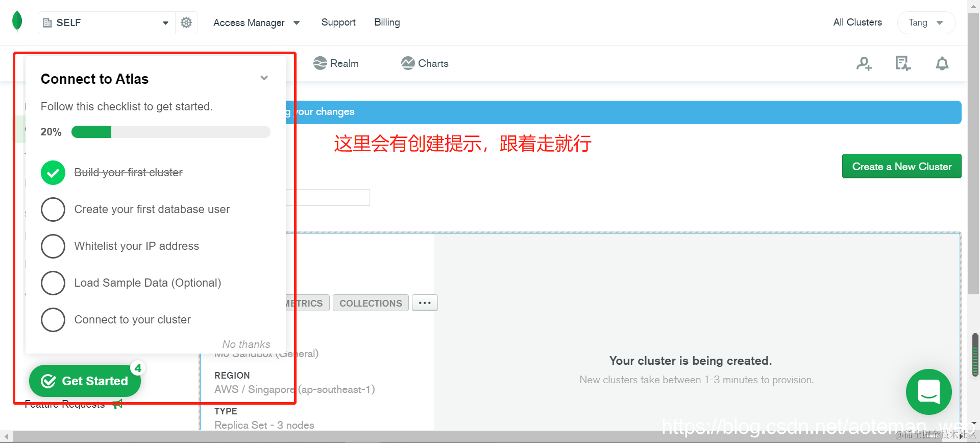Click Connect to your cluster text
Screen dimensions: 980x443
pos(133,320)
